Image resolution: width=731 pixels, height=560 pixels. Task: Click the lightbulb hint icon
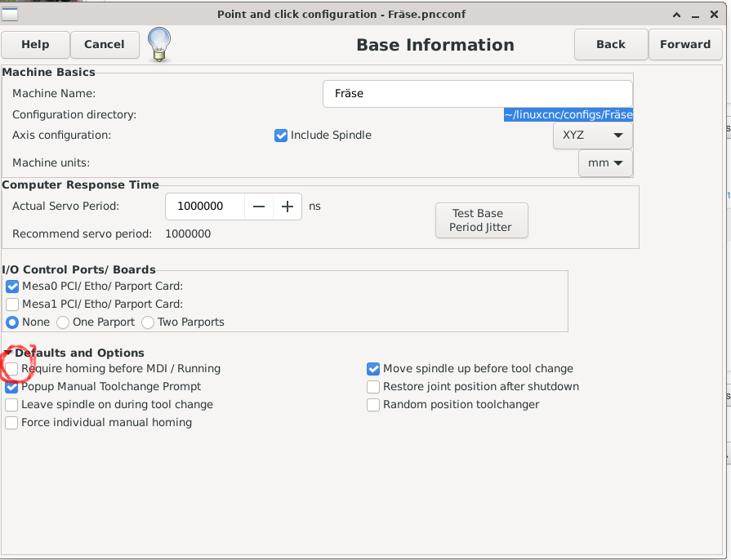(x=158, y=44)
